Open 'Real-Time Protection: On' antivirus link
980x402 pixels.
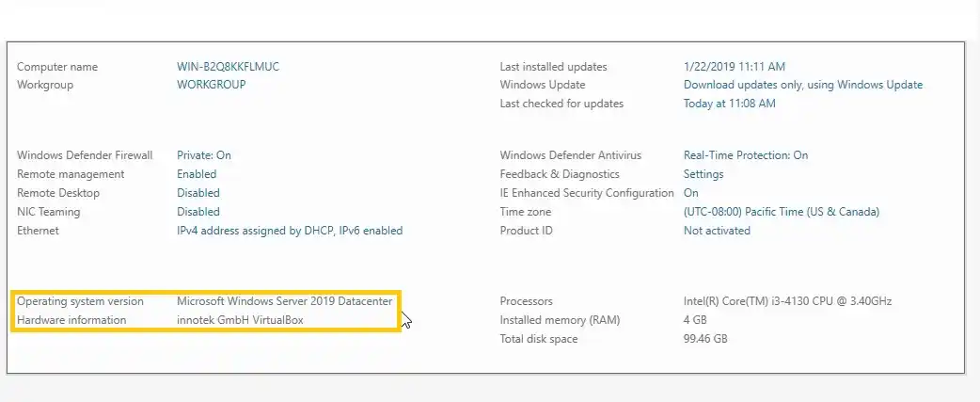point(746,155)
